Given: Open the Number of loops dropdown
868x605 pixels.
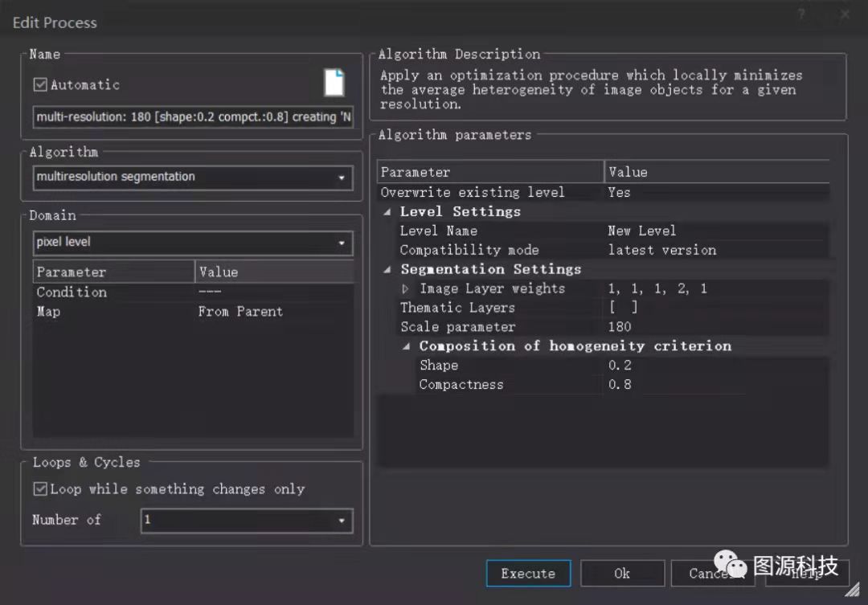Looking at the screenshot, I should pos(343,521).
